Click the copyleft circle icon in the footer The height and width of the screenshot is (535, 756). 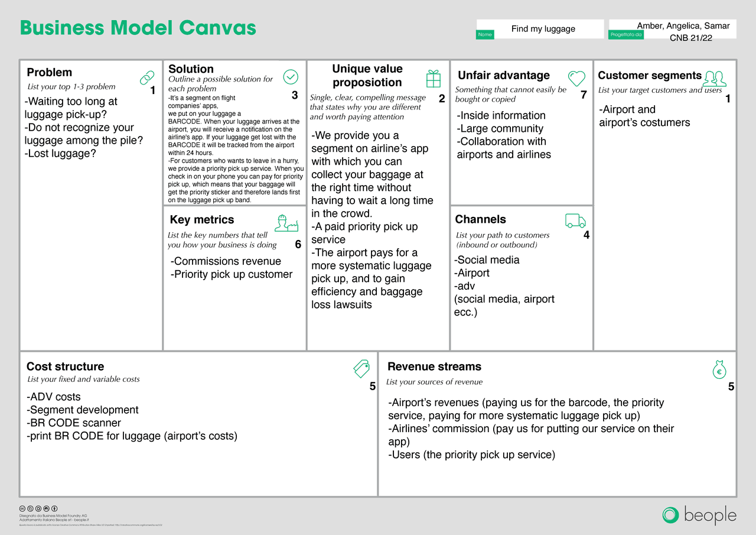pos(38,508)
